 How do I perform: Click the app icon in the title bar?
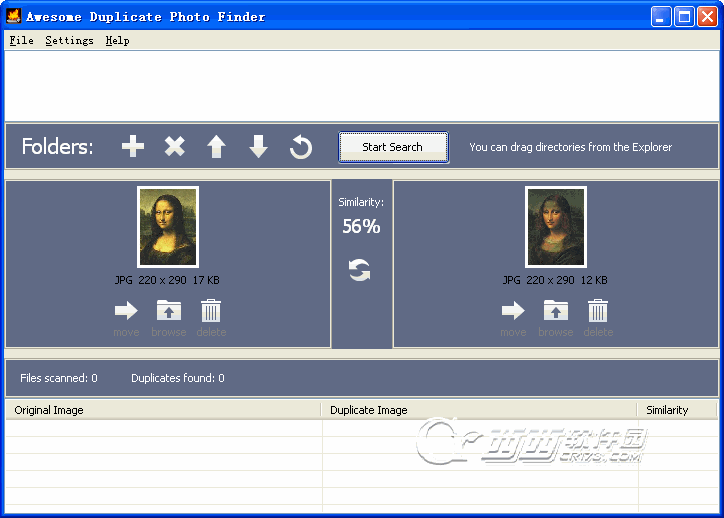(x=14, y=16)
